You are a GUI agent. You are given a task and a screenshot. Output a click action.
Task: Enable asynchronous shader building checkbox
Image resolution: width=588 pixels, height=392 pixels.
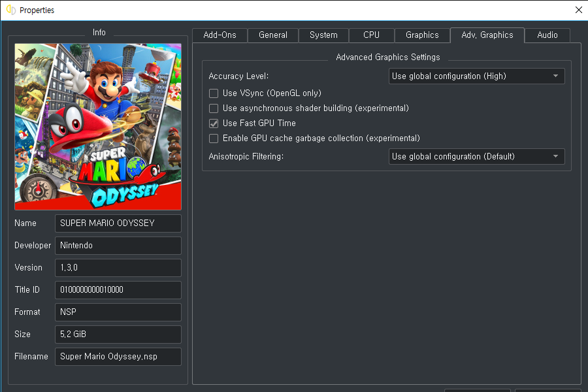tap(214, 108)
